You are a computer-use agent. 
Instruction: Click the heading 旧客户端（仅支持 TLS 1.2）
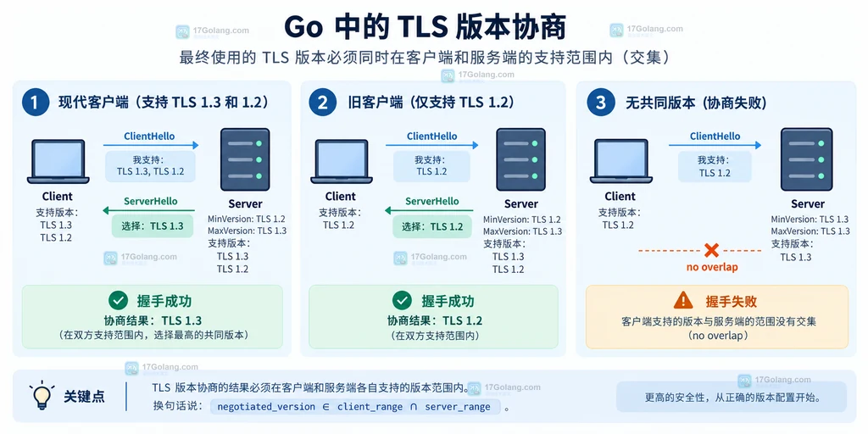(x=431, y=103)
